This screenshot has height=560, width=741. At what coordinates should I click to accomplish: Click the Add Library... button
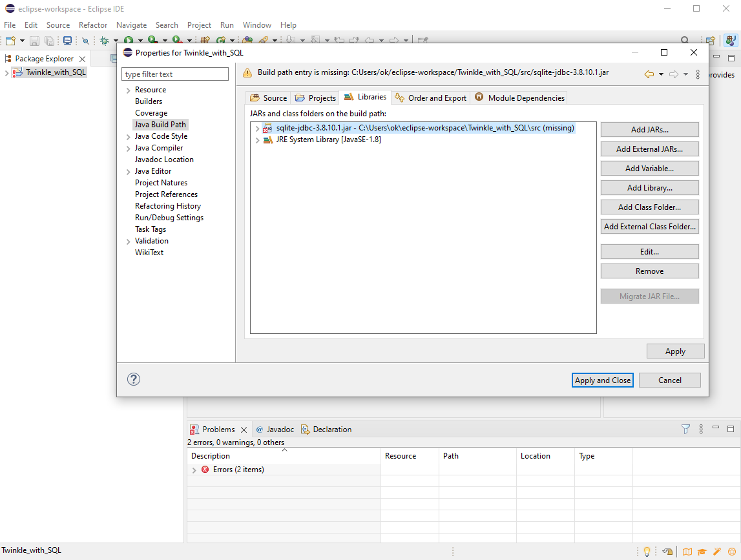tap(650, 187)
